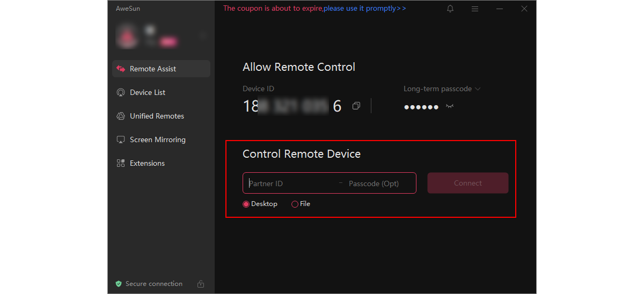Viewport: 644px width, 294px height.
Task: Click the Device List icon
Action: (x=121, y=92)
